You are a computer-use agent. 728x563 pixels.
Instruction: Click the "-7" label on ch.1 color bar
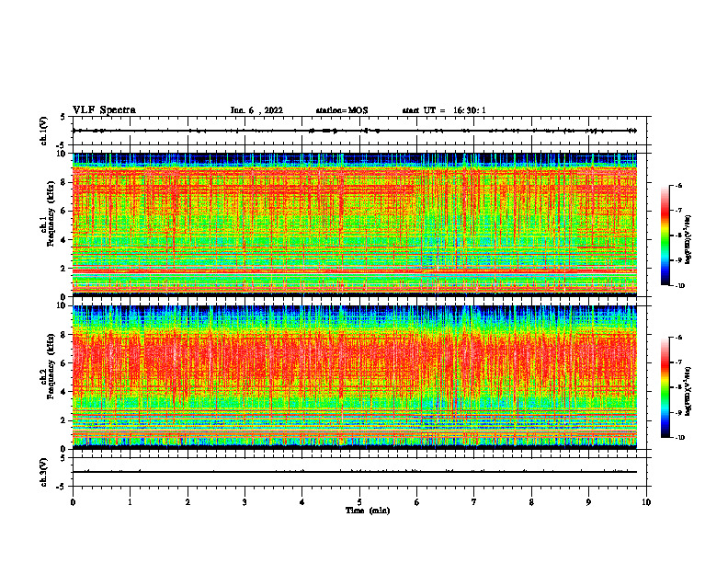[678, 211]
